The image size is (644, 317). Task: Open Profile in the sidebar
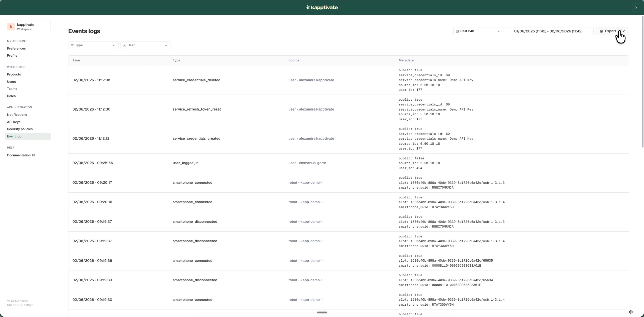point(12,56)
